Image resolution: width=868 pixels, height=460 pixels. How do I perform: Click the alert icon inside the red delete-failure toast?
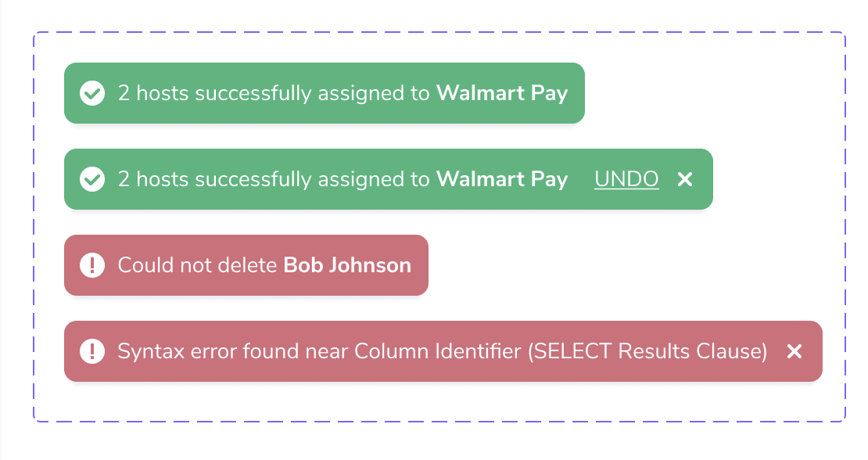coord(92,265)
